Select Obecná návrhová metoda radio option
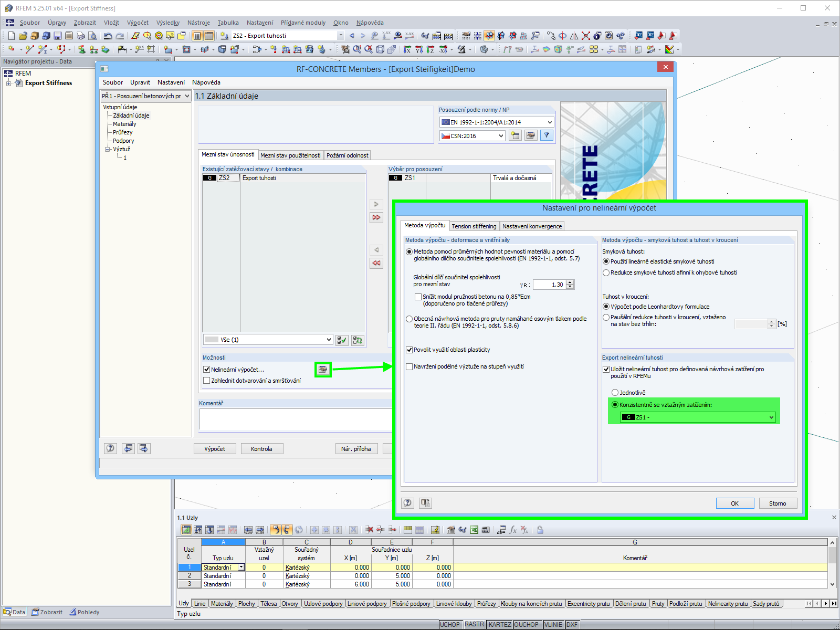840x630 pixels. pyautogui.click(x=409, y=319)
